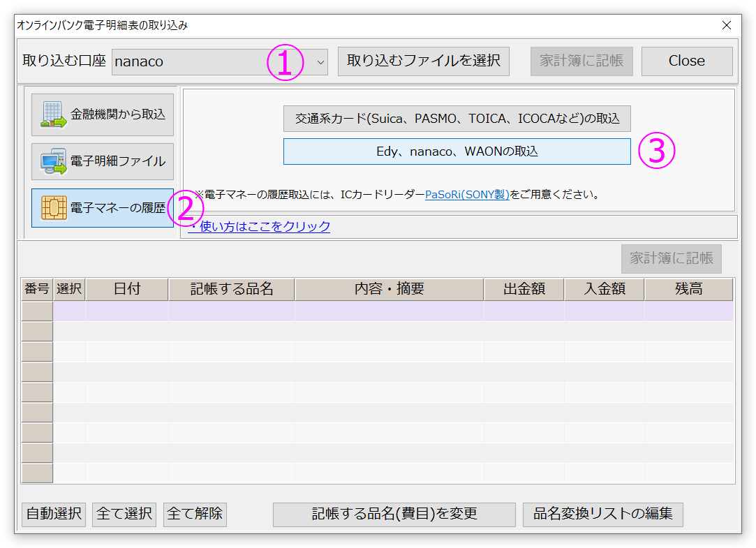Click the top 家計簿に記帳 button
Viewport: 756px width, 548px height.
click(x=581, y=61)
